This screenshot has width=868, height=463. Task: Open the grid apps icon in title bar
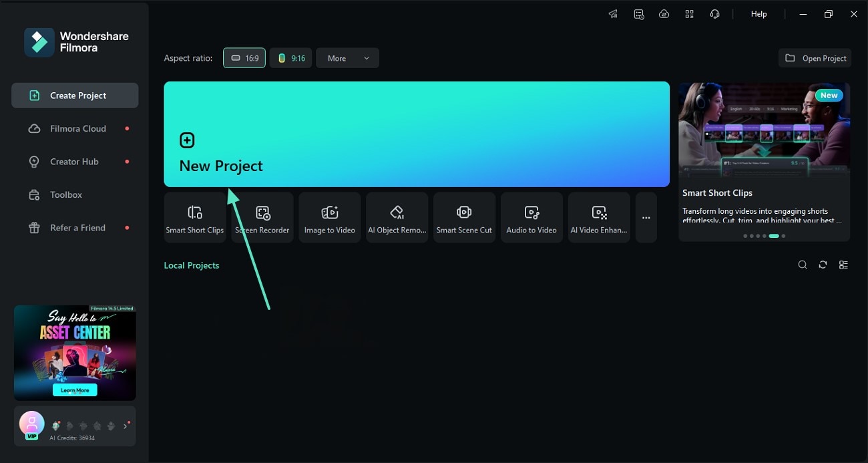click(689, 14)
